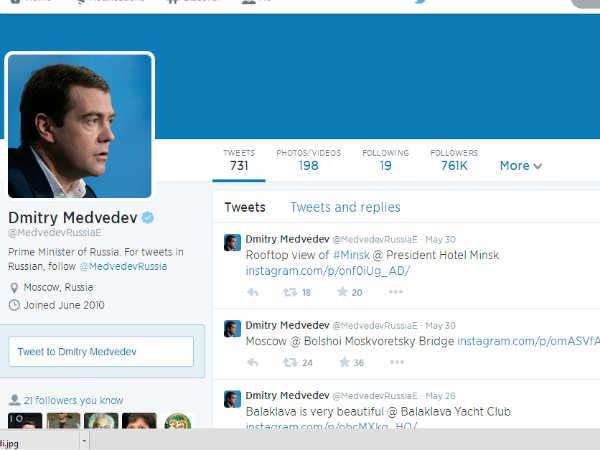Click the May 26 date on the Balaklava tweet

(x=440, y=396)
